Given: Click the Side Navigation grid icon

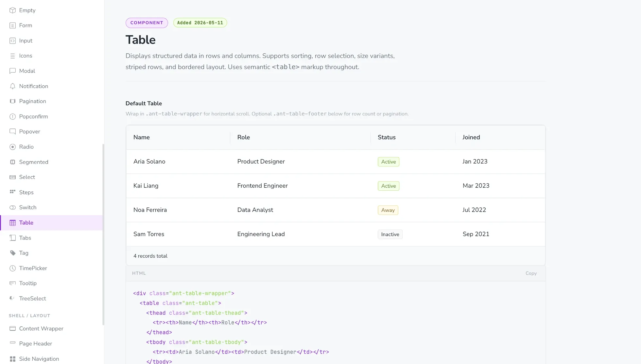Looking at the screenshot, I should point(12,359).
